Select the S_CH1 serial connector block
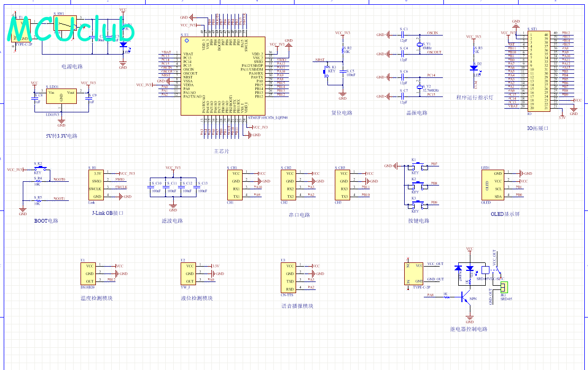 coord(235,185)
